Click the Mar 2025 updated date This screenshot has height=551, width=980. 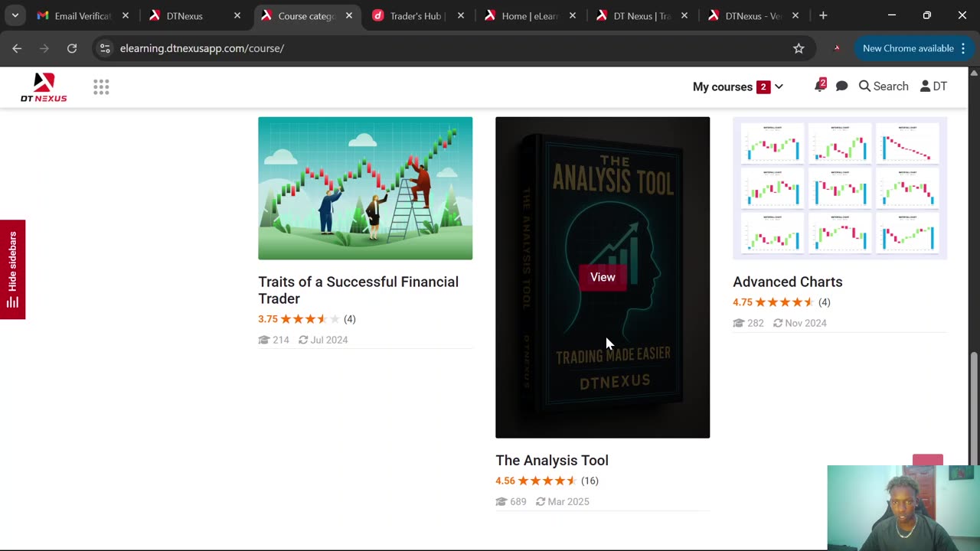pos(563,501)
